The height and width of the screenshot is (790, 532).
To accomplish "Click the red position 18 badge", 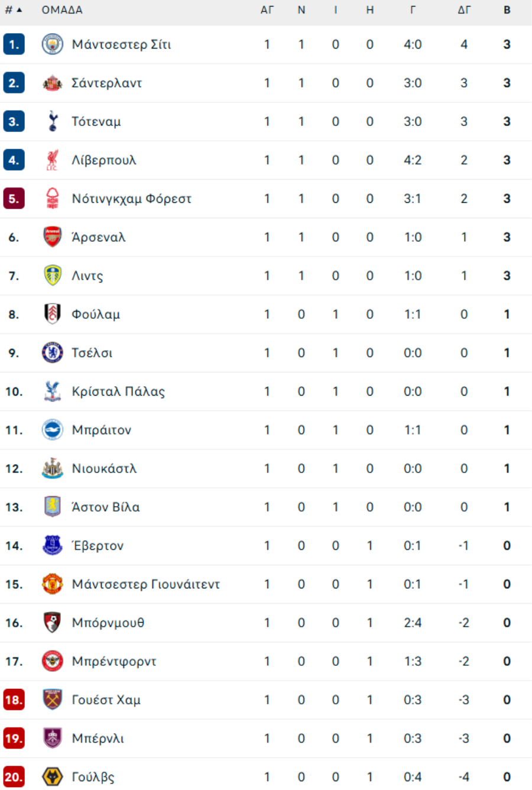I will [14, 700].
